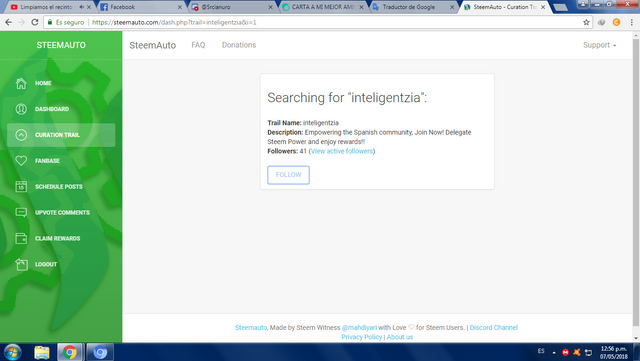Show hidden tray icons arrow
Viewport: 640px width, 361px height.
[554, 352]
